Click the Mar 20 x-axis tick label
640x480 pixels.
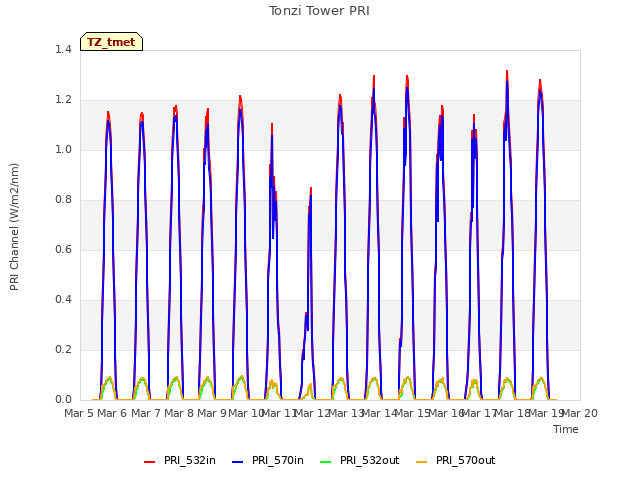[580, 413]
